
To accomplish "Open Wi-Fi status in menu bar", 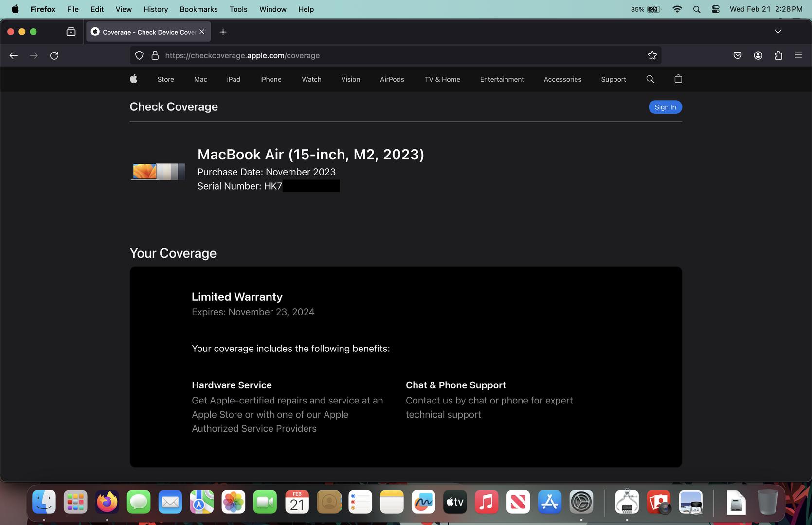I will click(x=677, y=9).
